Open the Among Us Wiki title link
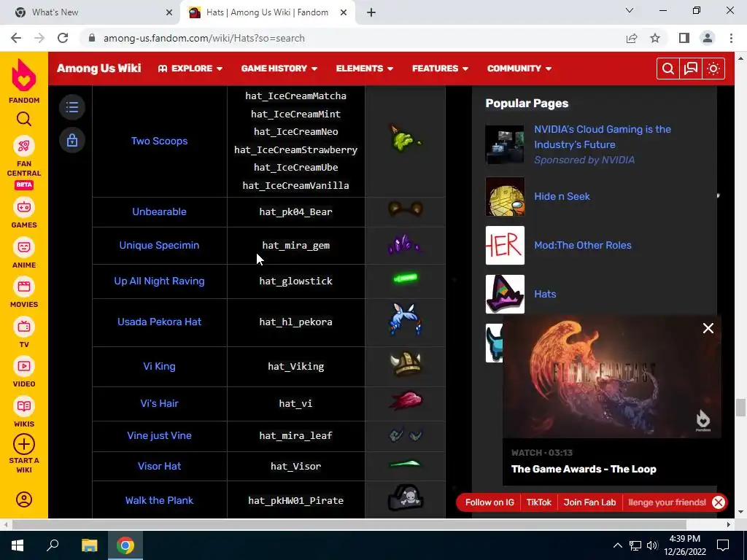747x560 pixels. [98, 69]
